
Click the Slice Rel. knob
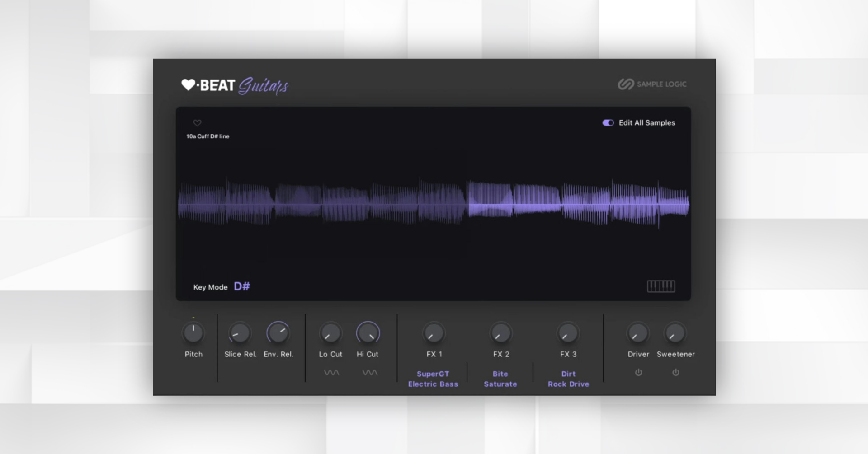tap(240, 333)
